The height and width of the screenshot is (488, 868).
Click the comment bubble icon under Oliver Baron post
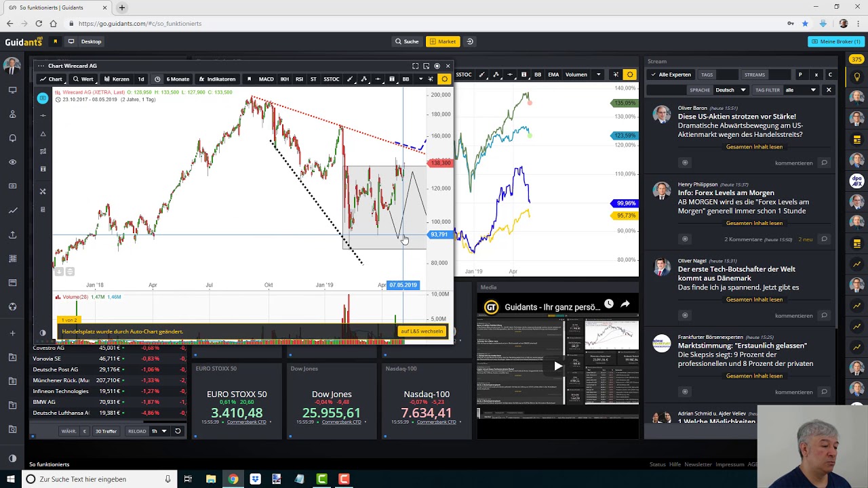(824, 163)
